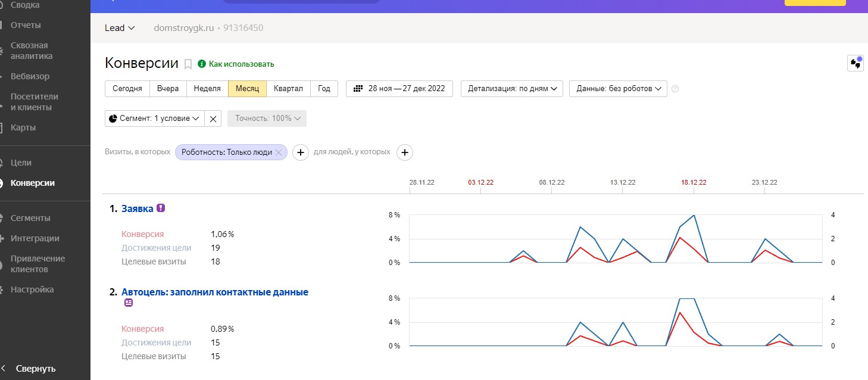Screen dimensions: 868x380
Task: Open Цели in the sidebar
Action: pos(21,163)
